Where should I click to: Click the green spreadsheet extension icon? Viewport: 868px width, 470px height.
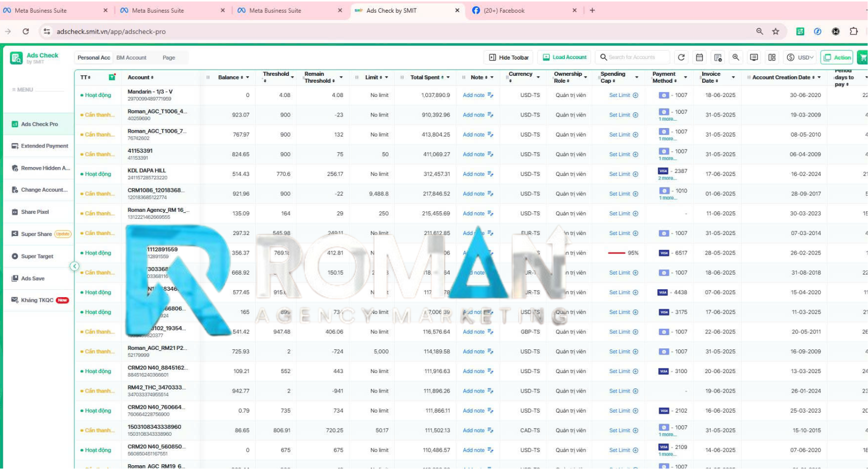point(800,32)
